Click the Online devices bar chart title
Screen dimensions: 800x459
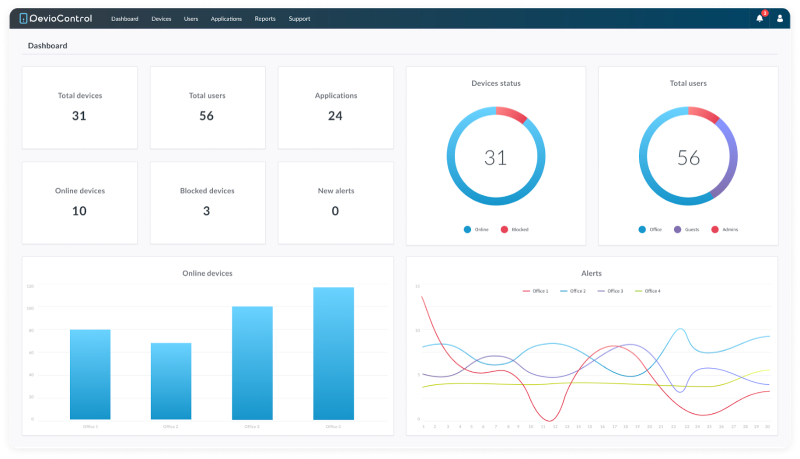point(207,273)
